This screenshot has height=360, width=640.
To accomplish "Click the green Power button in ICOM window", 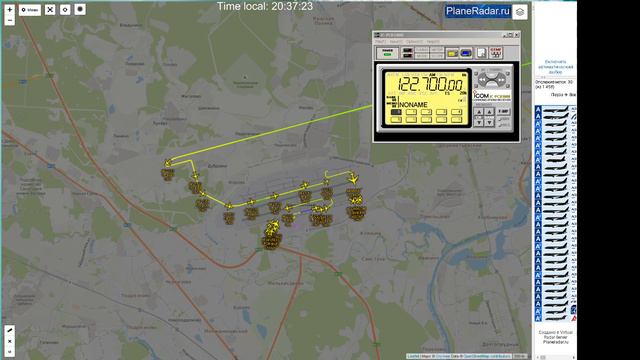I will point(387,53).
